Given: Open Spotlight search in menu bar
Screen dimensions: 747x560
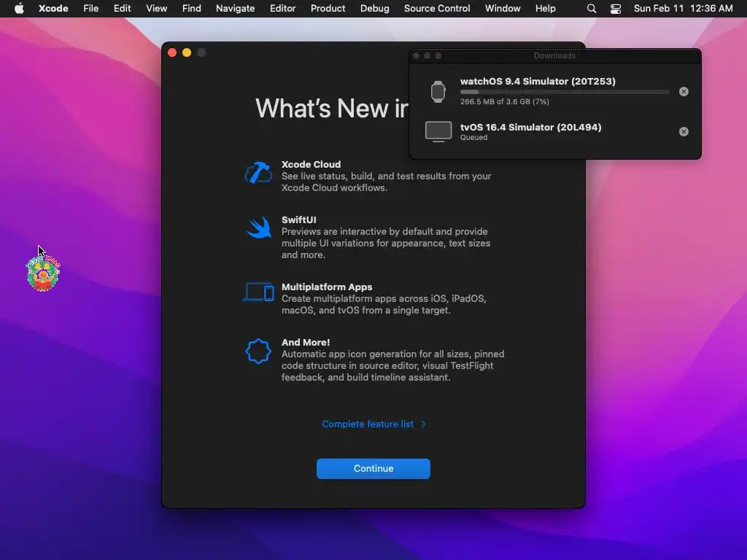Looking at the screenshot, I should click(x=591, y=9).
